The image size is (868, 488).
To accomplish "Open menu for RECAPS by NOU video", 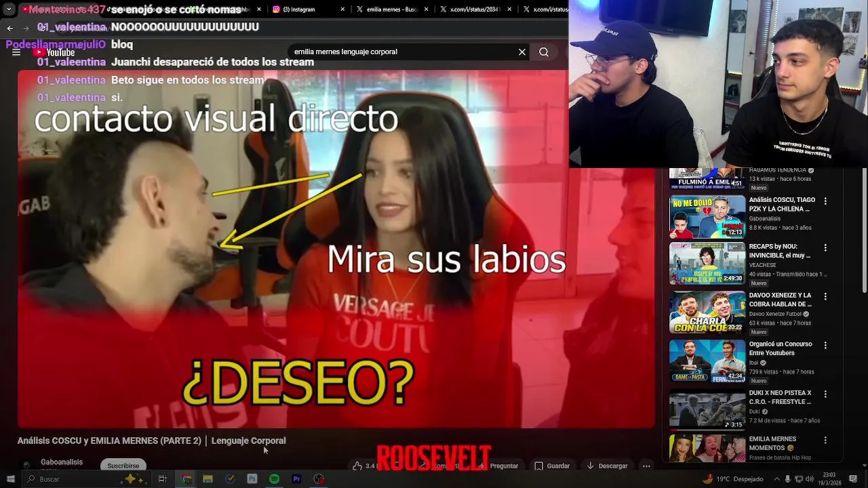I will click(825, 247).
